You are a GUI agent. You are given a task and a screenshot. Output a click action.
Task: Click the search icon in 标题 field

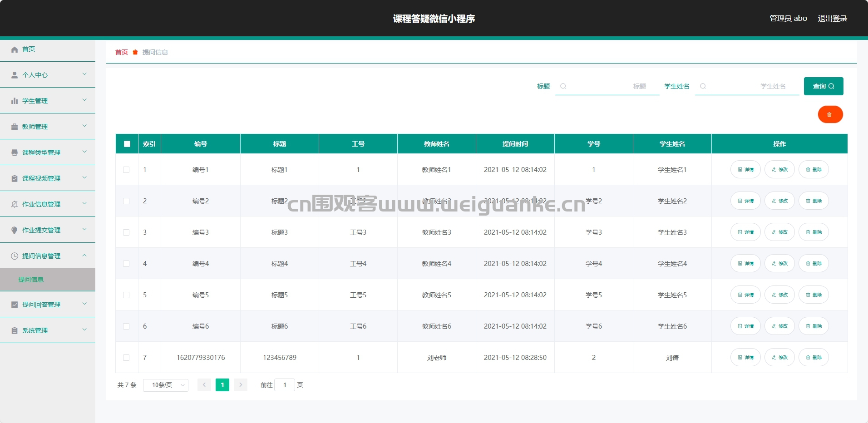pos(563,86)
